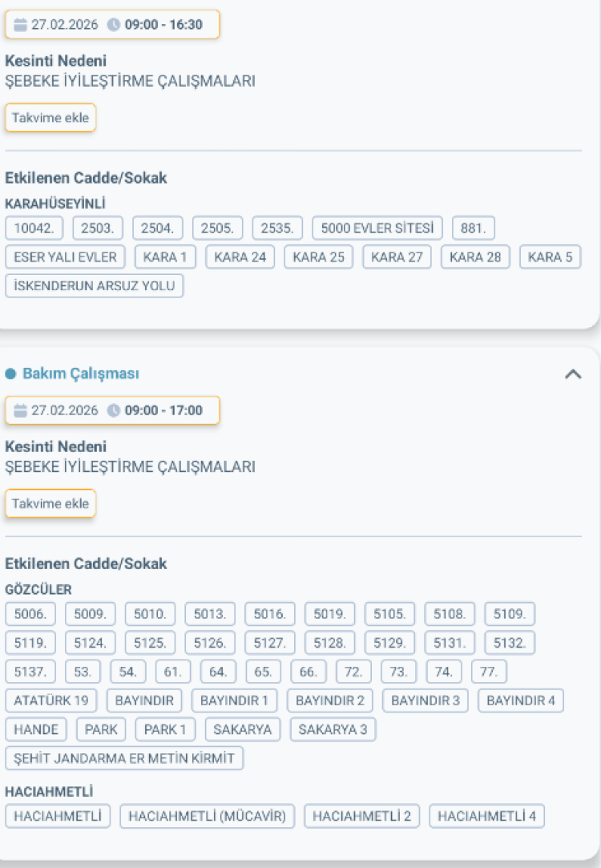Click the HACIAHMETLİ (MÜCAVİR) tag

[x=208, y=817]
